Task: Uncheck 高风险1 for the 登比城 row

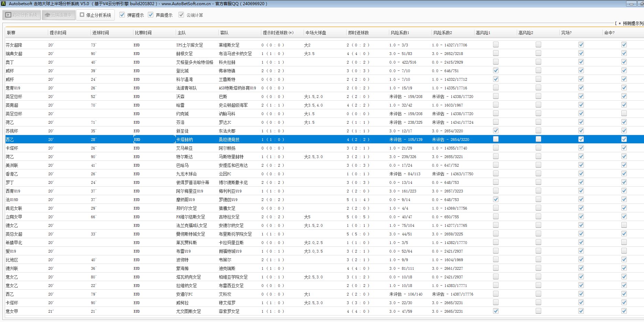Action: coord(496,70)
